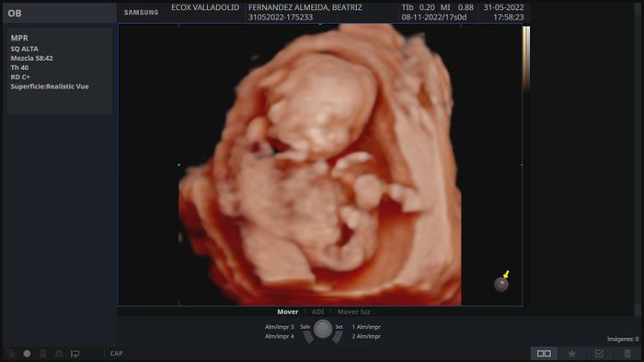Click the RD C+ setting

tap(20, 77)
